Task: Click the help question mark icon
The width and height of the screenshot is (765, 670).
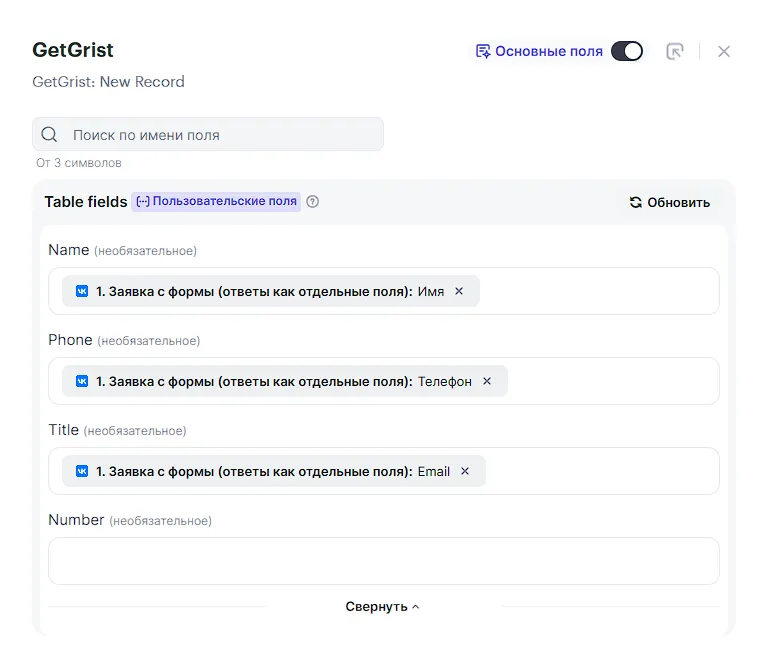Action: click(313, 202)
